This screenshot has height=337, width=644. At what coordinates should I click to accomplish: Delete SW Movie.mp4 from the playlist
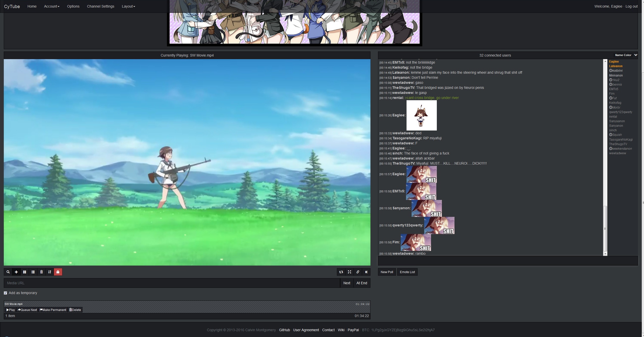(75, 310)
